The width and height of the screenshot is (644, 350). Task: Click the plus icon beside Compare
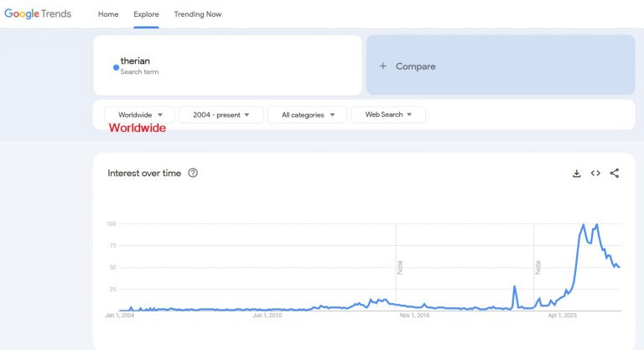[383, 66]
